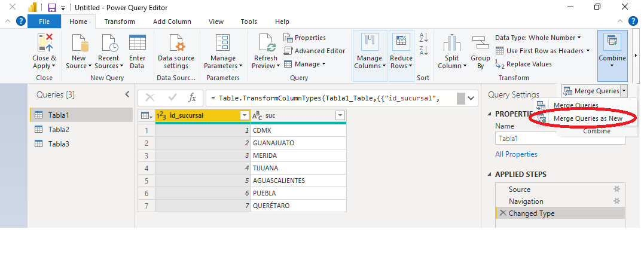This screenshot has height=275, width=644.
Task: Select the Tabla2 query
Action: 59,129
